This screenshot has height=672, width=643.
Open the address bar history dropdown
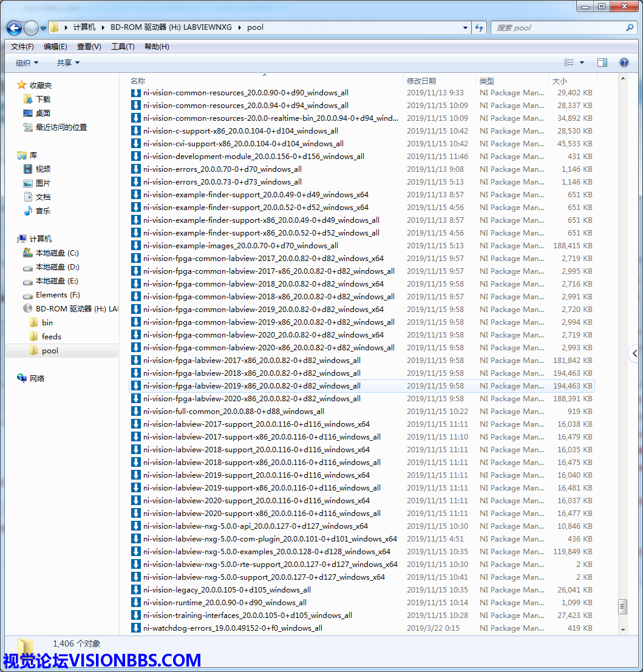click(465, 28)
